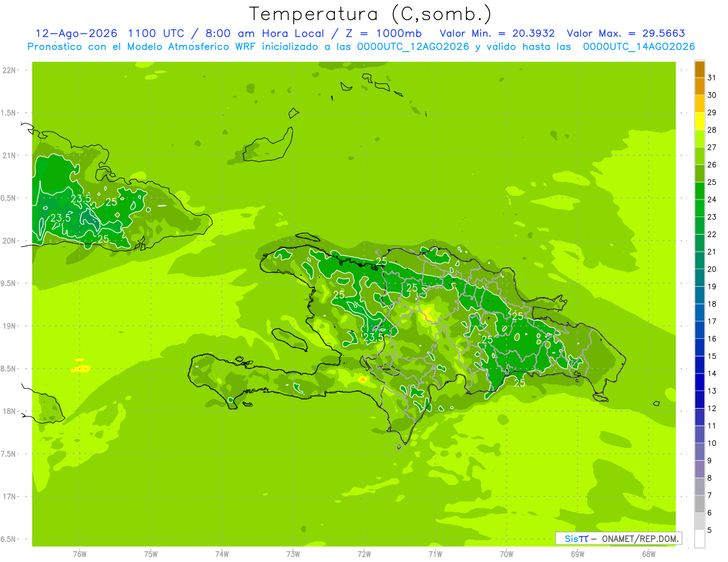Click the Temperatura (C,somb.) title
728x562 pixels.
[x=371, y=13]
